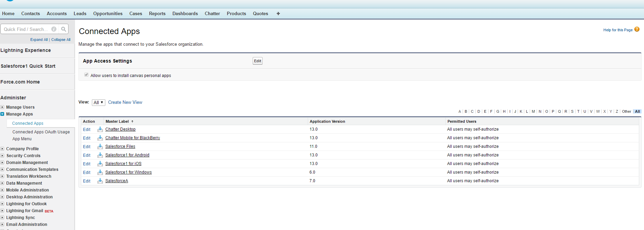Open Force.com Home in sidebar
Viewport: 644px width, 230px height.
coord(20,82)
